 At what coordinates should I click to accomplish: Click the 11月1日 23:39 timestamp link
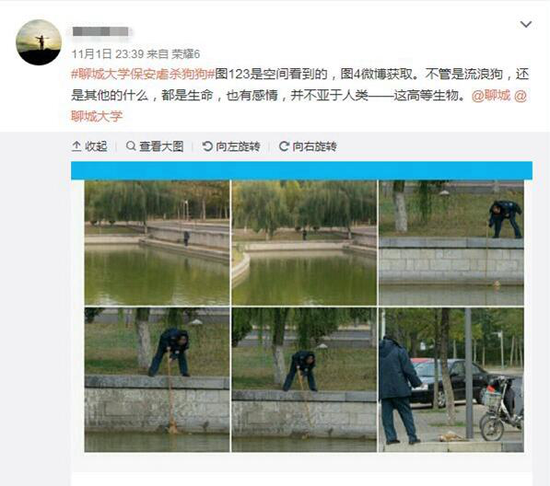108,54
